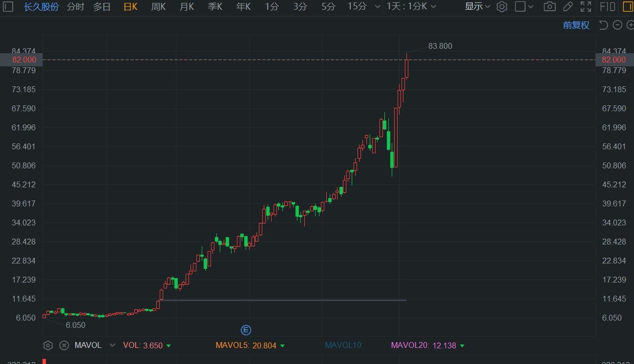Open the 显示 display dropdown
634x364 pixels.
477,7
